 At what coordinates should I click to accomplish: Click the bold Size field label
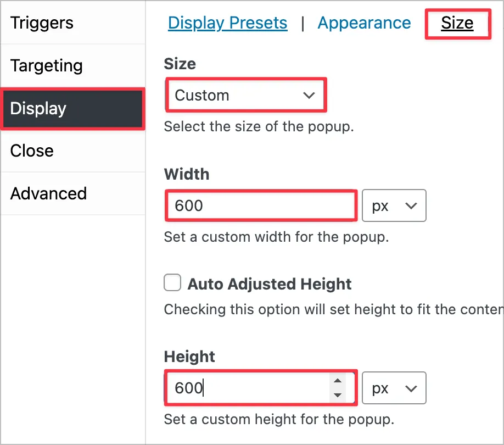pyautogui.click(x=180, y=64)
